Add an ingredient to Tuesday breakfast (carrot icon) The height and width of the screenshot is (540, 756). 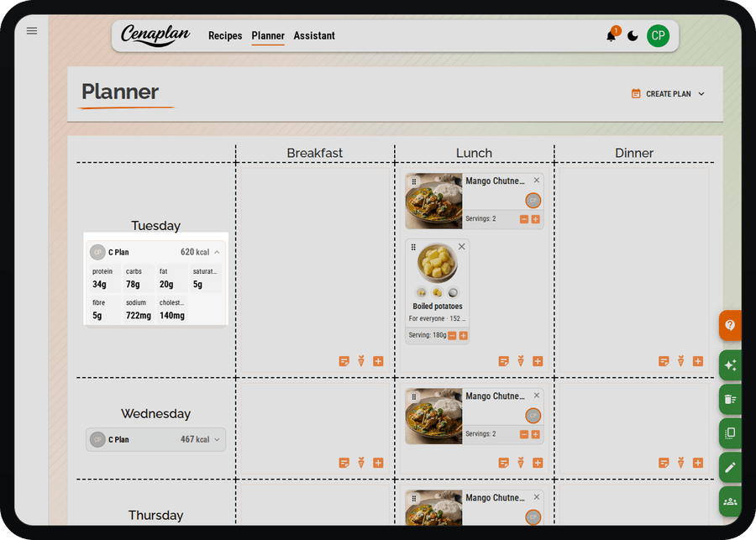click(361, 361)
